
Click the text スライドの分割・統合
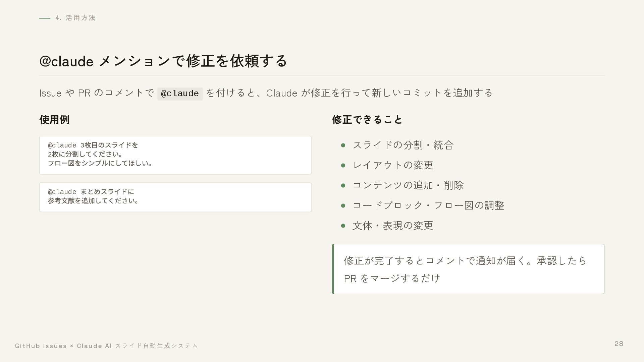click(403, 145)
